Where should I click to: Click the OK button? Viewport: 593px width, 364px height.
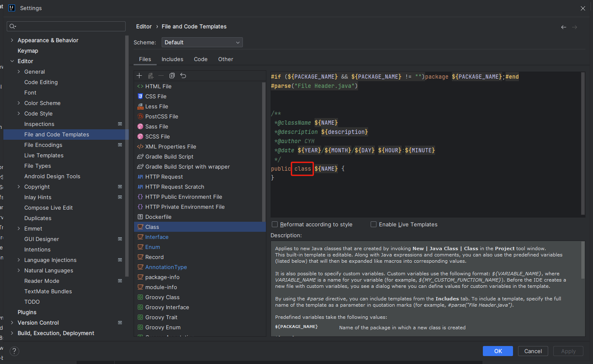pos(498,351)
